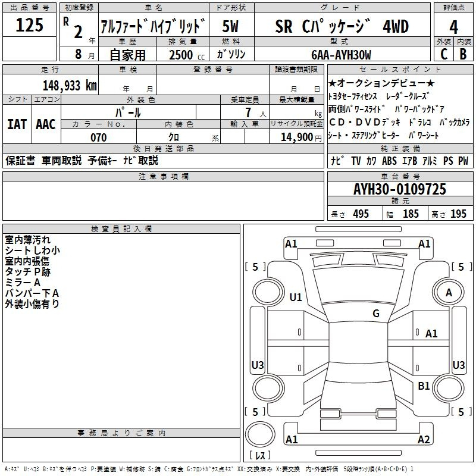The height and width of the screenshot is (476, 476).
Task: Click the lot number 125
Action: pyautogui.click(x=29, y=25)
